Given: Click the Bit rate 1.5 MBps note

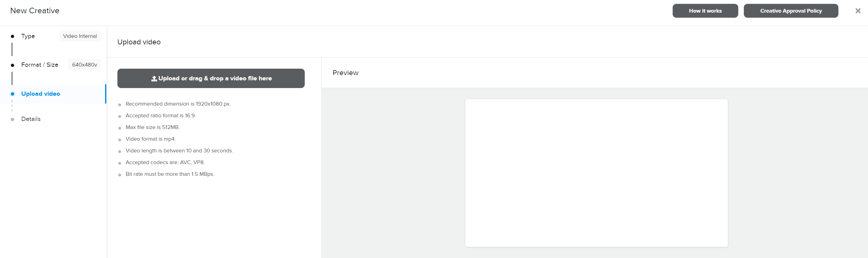Looking at the screenshot, I should tap(170, 174).
